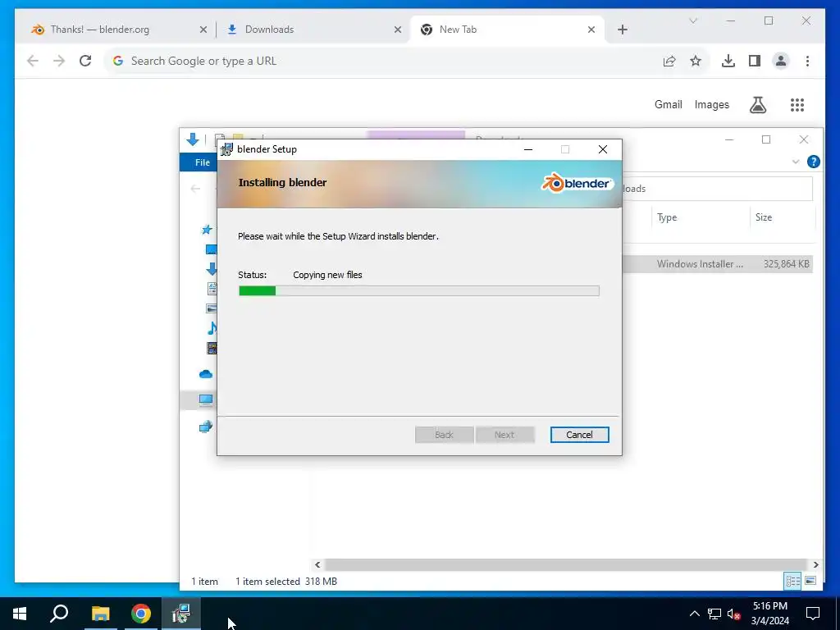Open a new Chrome tab with plus
This screenshot has width=840, height=630.
622,30
